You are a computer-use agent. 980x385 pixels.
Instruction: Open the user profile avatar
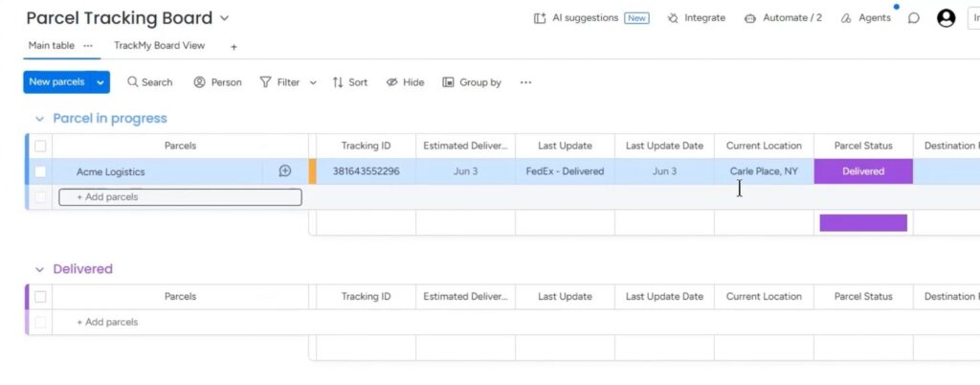tap(946, 18)
